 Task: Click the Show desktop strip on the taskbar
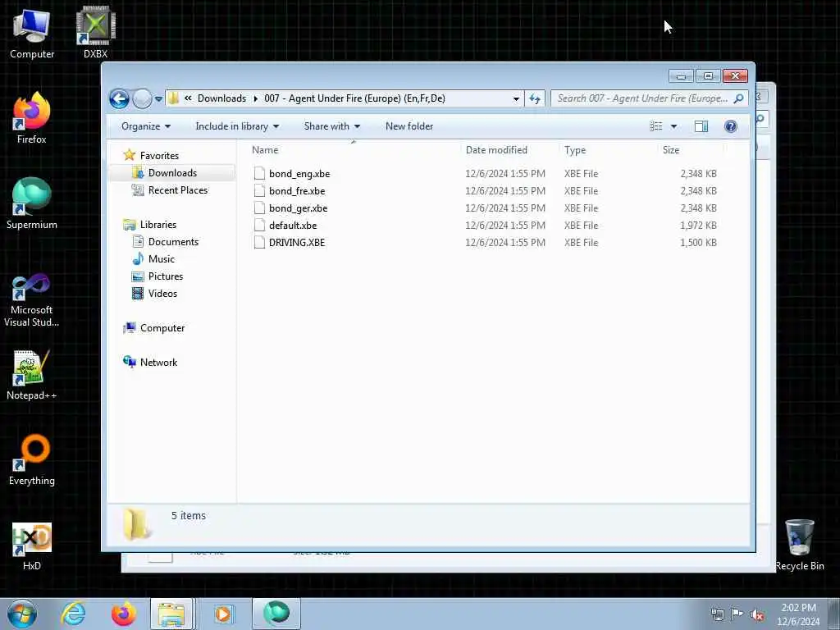coord(834,614)
